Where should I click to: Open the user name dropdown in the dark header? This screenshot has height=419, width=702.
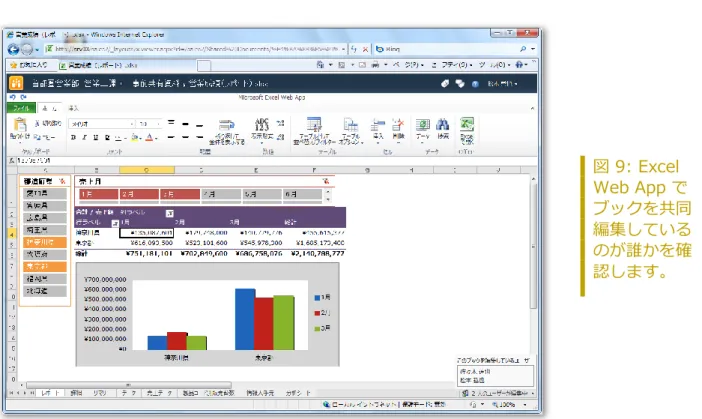pyautogui.click(x=502, y=84)
